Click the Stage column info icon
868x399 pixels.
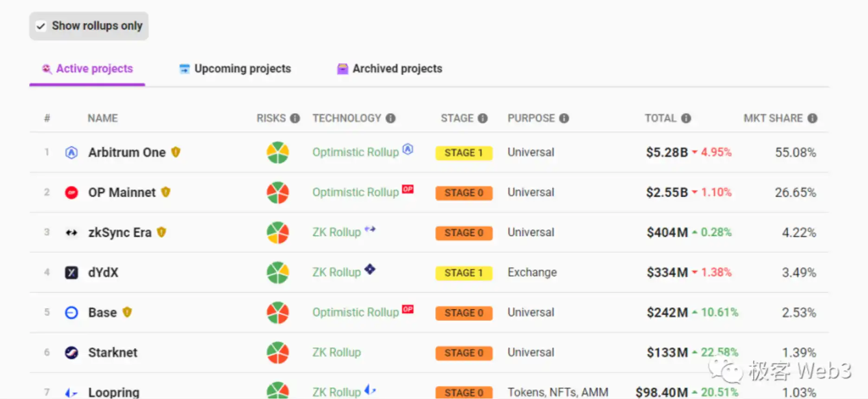pyautogui.click(x=483, y=118)
